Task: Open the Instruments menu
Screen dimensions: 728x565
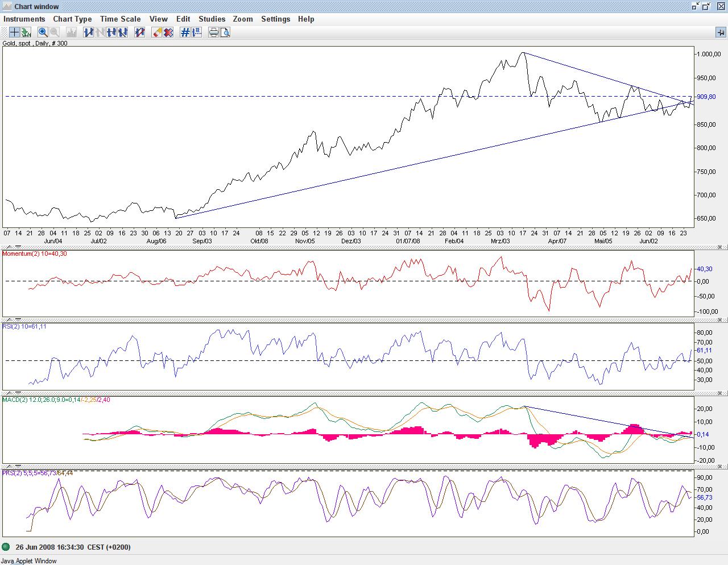Action: tap(24, 19)
